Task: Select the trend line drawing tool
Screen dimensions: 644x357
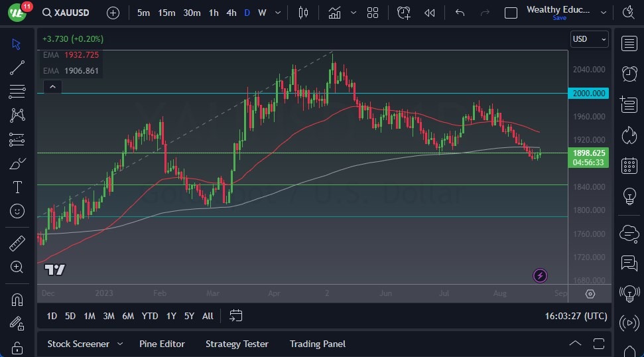Action: tap(17, 68)
